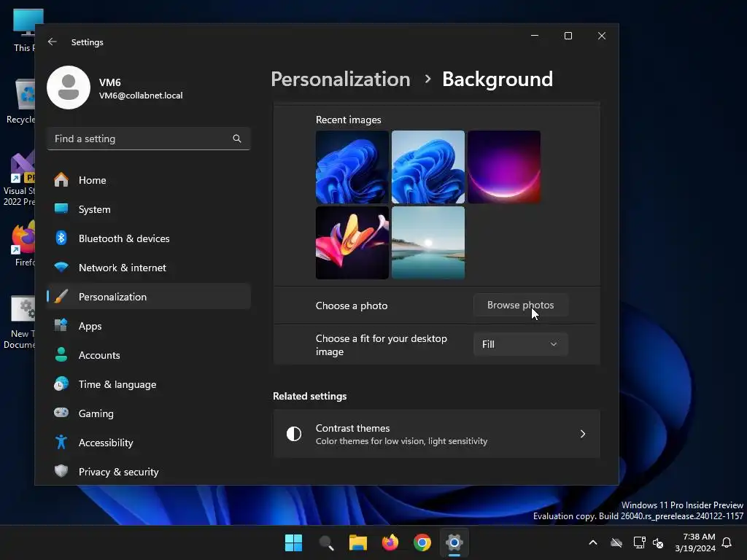This screenshot has height=560, width=747.
Task: Select the This PC desktop icon
Action: pyautogui.click(x=23, y=29)
